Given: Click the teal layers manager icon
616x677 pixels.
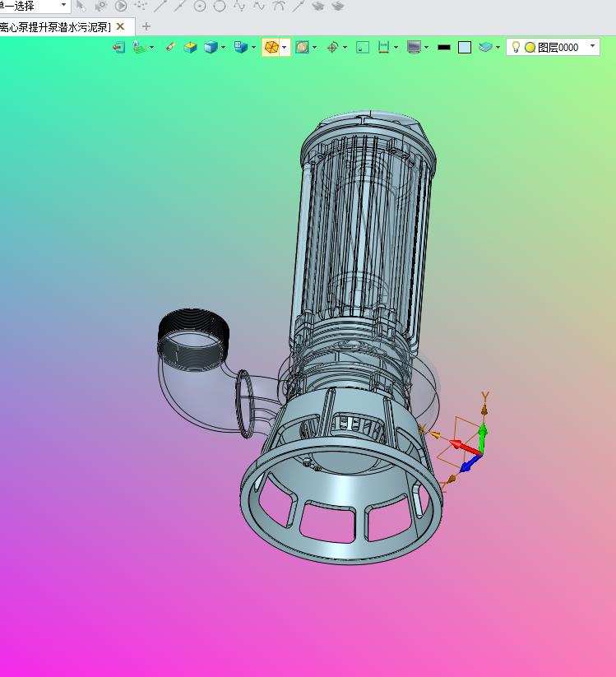Looking at the screenshot, I should [485, 47].
